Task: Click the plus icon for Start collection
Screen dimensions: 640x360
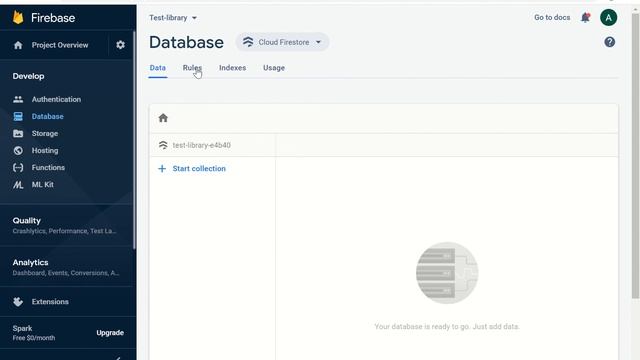Action: coord(162,169)
